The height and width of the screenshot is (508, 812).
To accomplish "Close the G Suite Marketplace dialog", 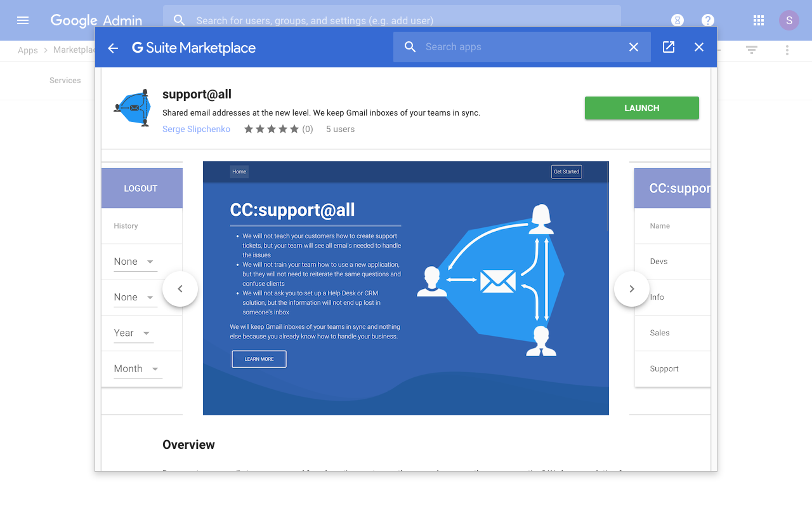I will point(699,47).
